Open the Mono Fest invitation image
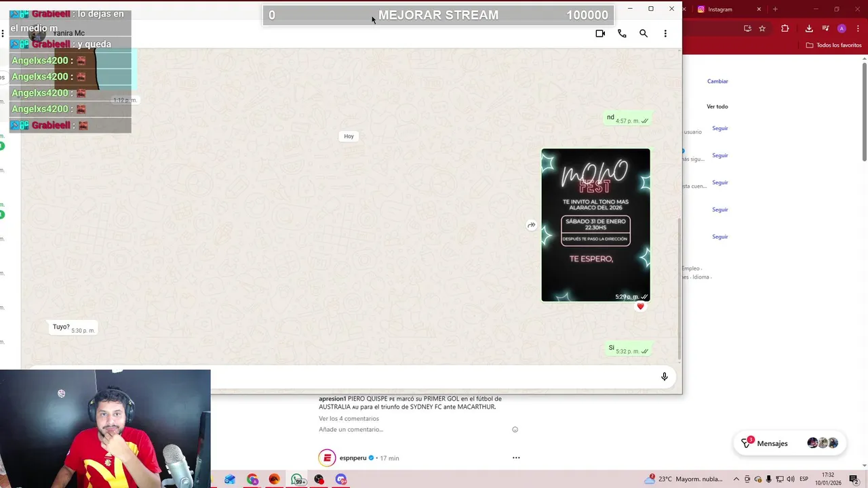This screenshot has height=488, width=868. point(595,225)
